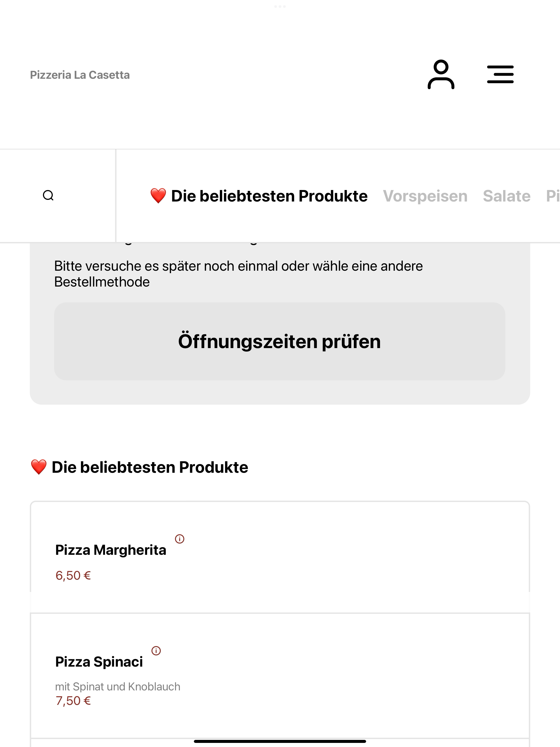Open the hamburger menu icon
The width and height of the screenshot is (560, 747).
(x=500, y=74)
